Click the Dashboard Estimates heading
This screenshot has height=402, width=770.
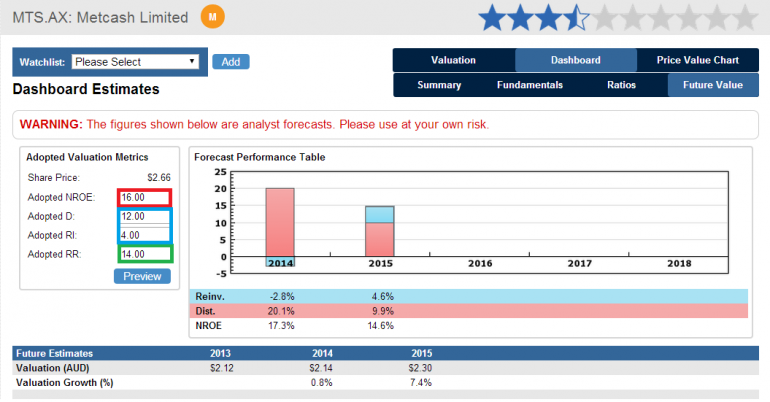tap(86, 89)
